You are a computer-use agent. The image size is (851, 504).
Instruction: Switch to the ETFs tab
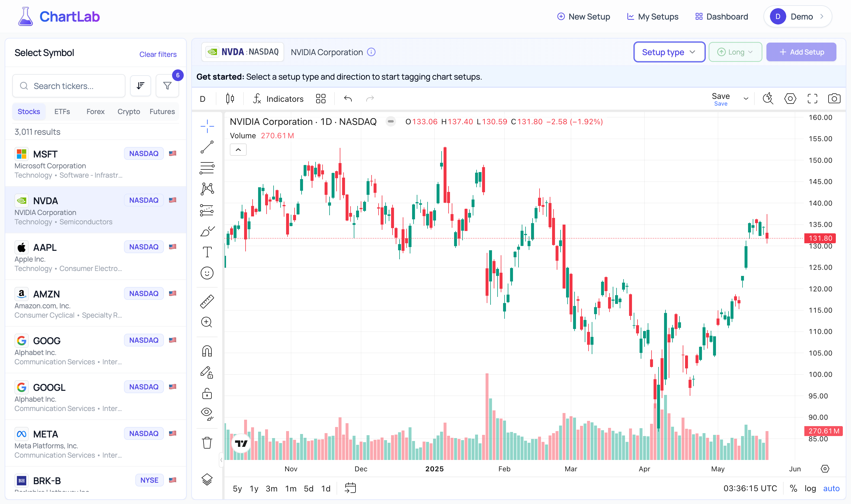coord(62,111)
